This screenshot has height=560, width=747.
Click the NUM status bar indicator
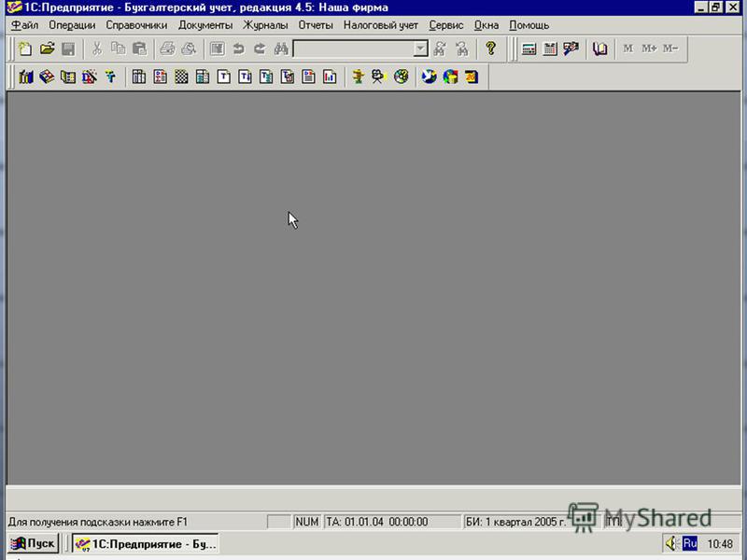(307, 522)
